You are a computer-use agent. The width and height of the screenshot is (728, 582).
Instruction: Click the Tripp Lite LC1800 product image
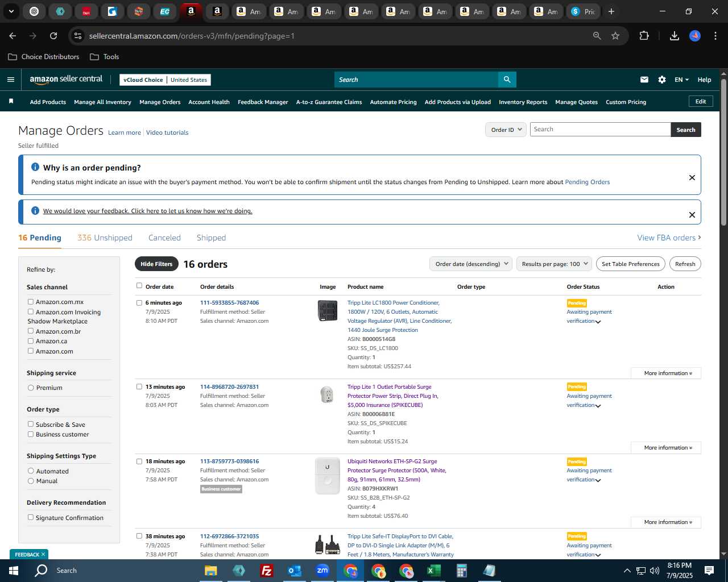[328, 311]
